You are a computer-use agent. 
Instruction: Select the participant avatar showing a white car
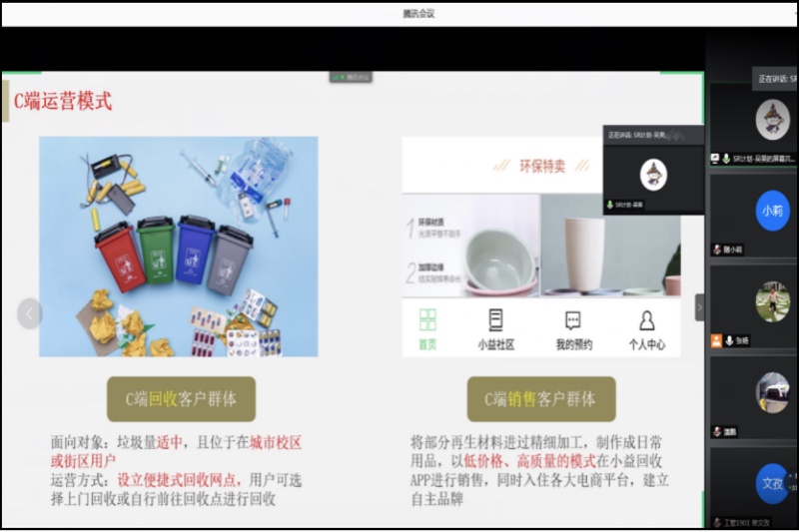(x=772, y=392)
